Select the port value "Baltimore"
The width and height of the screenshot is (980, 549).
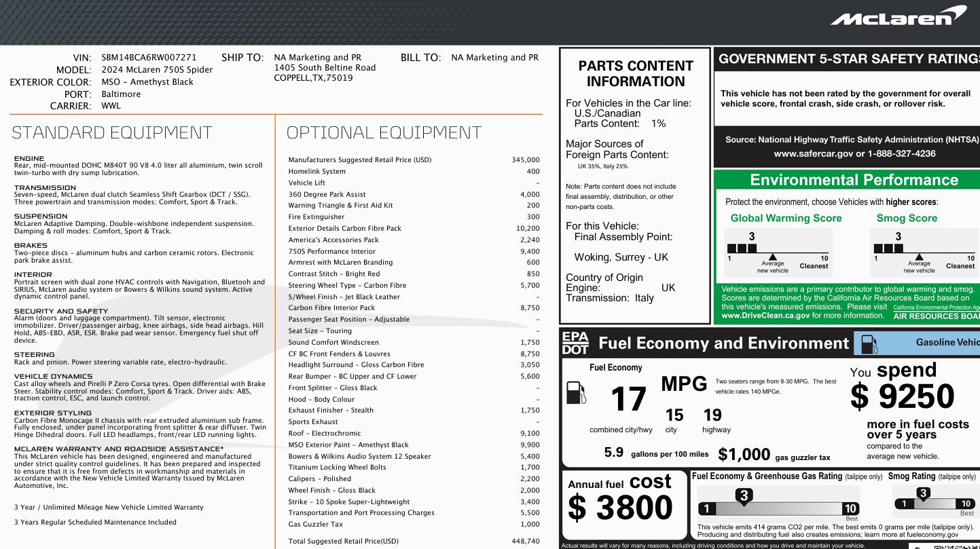pos(121,94)
